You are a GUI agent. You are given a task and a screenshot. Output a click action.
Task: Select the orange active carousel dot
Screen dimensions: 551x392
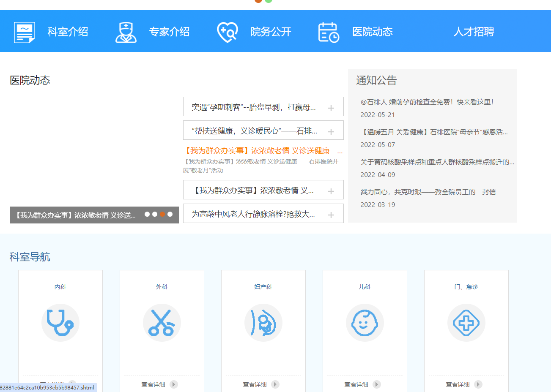coord(162,214)
